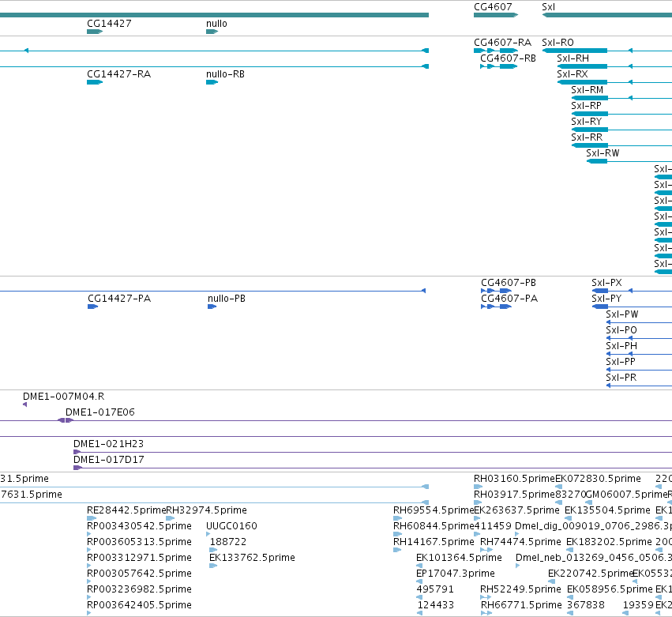Screen dimensions: 672x617
Task: Click the GM06007.5prime EST
Action: click(x=589, y=502)
